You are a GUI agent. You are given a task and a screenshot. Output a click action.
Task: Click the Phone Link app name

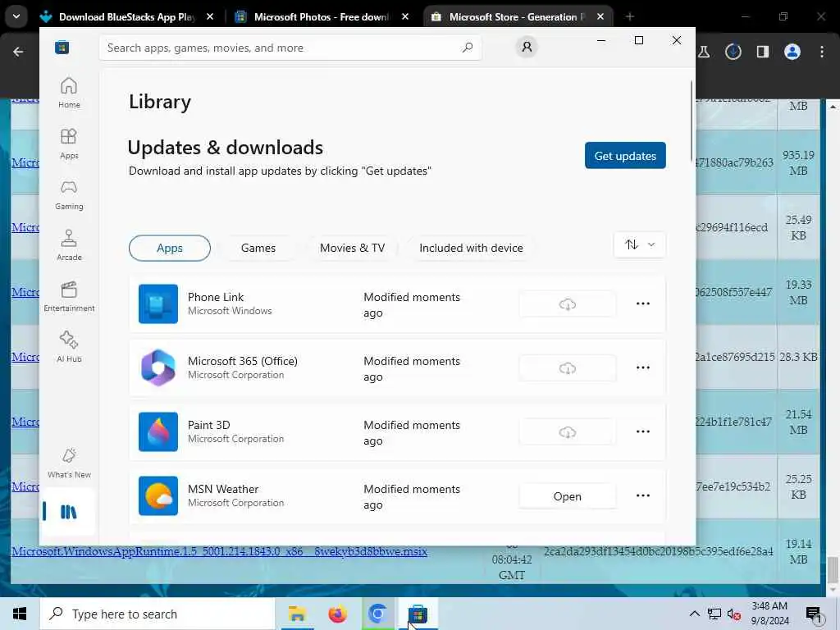pyautogui.click(x=216, y=297)
